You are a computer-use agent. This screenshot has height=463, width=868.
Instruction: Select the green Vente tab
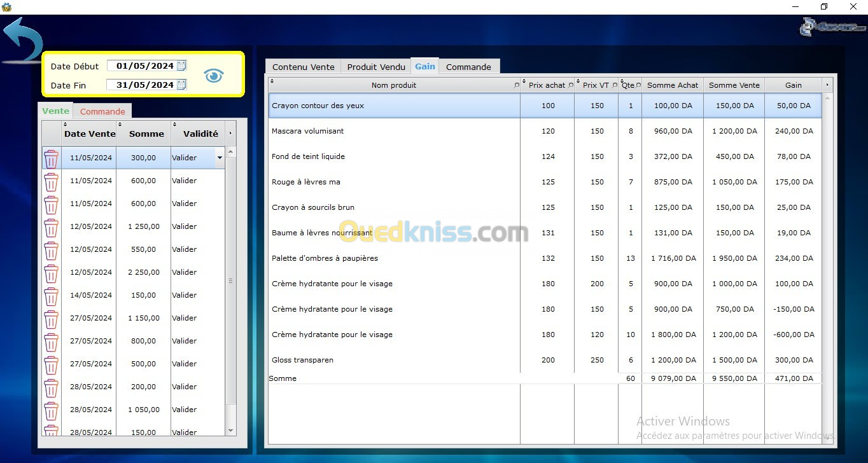click(55, 111)
